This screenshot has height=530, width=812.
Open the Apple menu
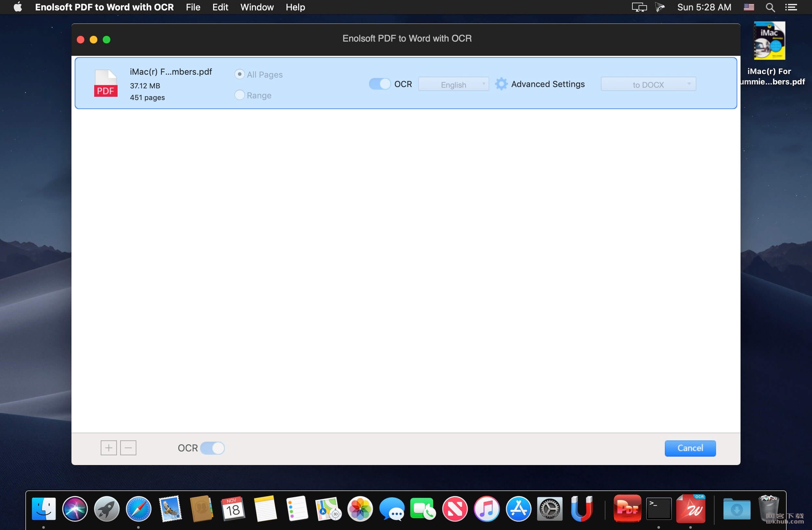(x=18, y=7)
